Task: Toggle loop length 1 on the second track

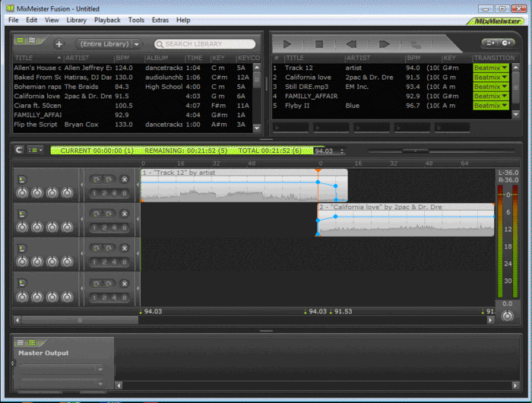Action: 95,228
